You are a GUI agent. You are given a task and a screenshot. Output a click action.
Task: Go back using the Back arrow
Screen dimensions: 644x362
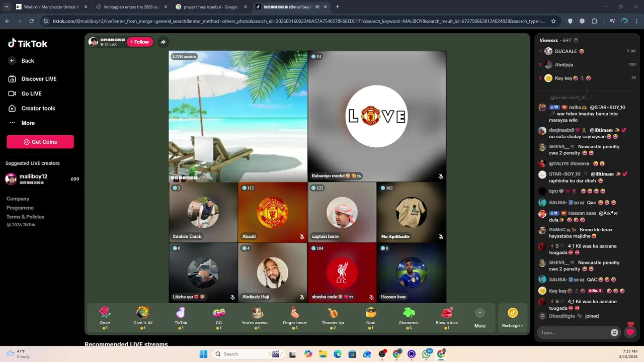point(12,61)
